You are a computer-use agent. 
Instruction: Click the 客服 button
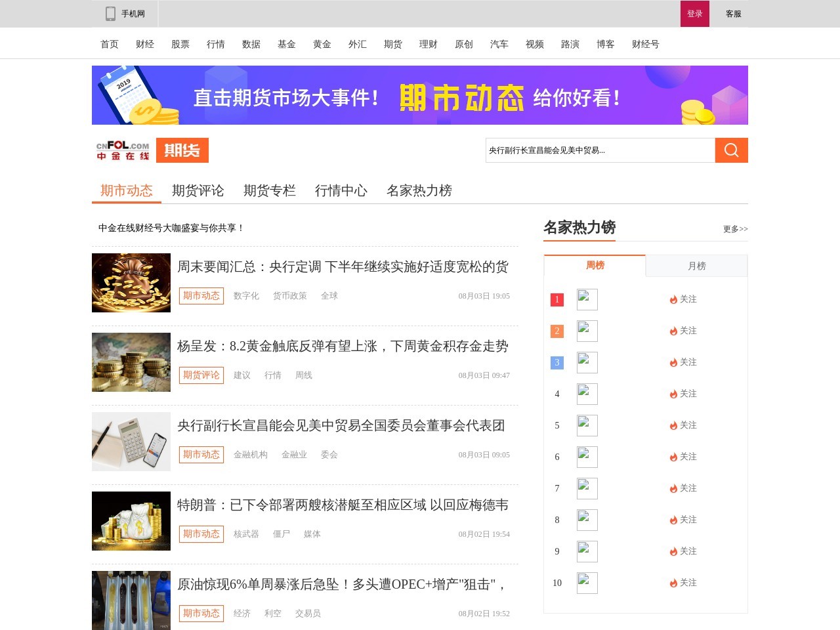(734, 13)
